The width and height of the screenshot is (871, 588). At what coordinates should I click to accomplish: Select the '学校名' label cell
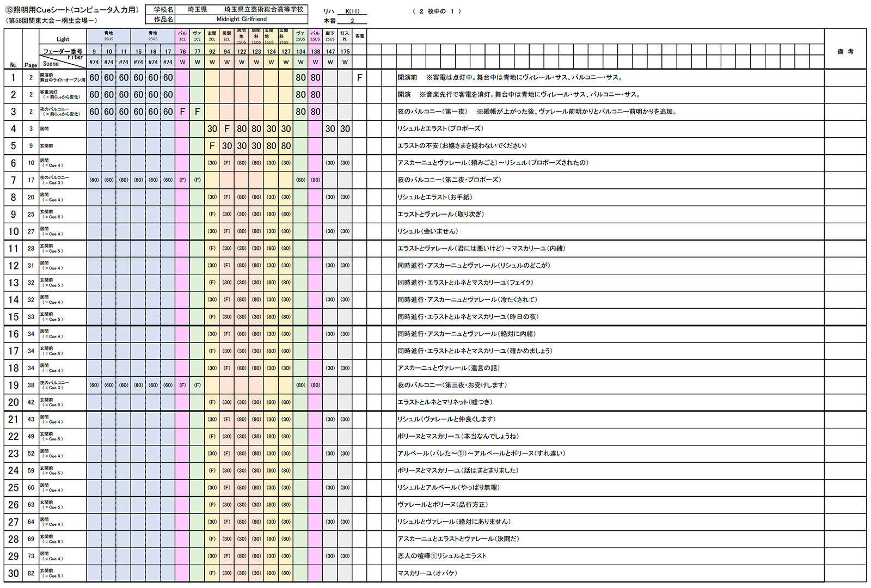(161, 10)
